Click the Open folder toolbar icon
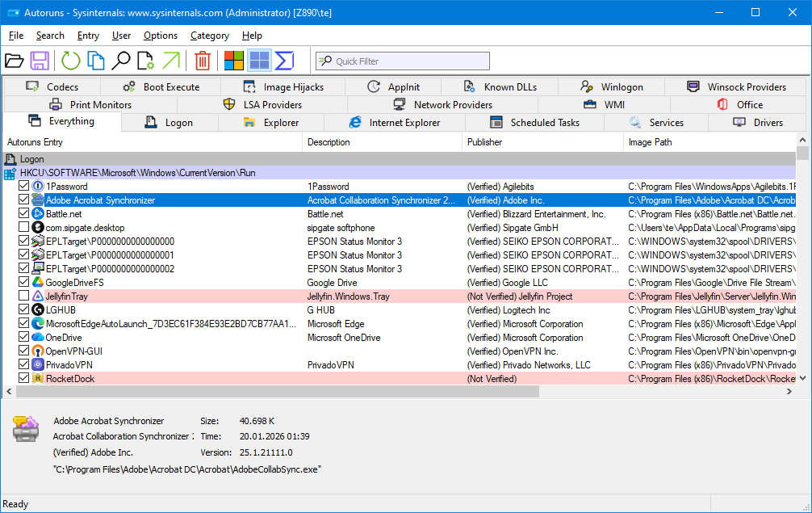 coord(15,61)
